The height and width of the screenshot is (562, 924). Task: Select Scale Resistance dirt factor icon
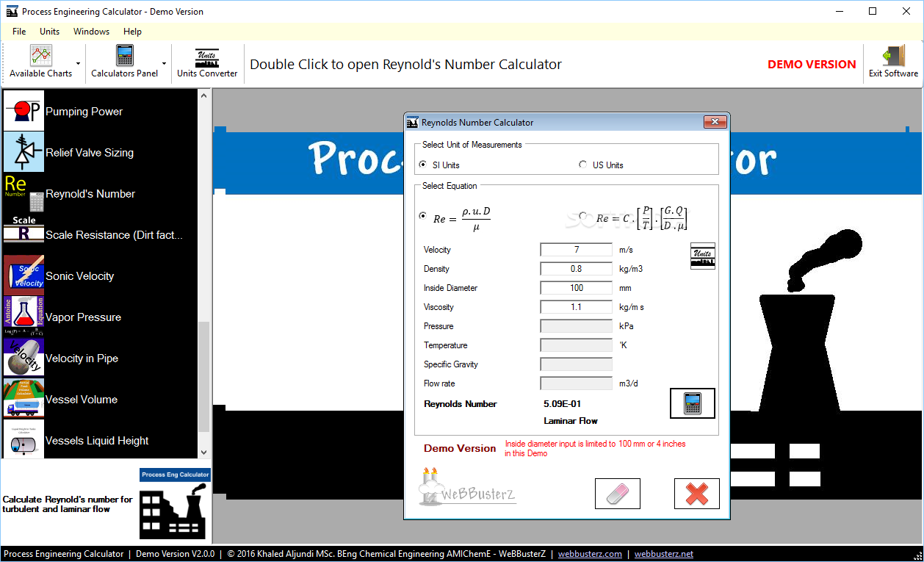click(x=24, y=235)
